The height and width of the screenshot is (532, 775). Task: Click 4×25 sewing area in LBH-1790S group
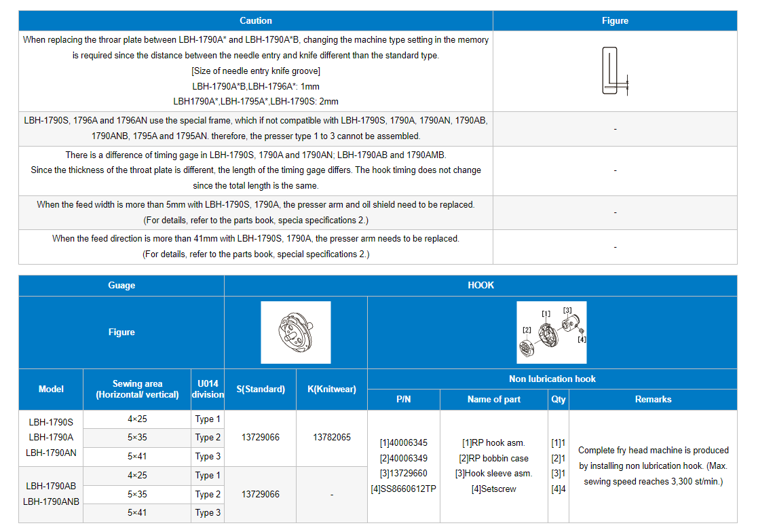pyautogui.click(x=137, y=419)
